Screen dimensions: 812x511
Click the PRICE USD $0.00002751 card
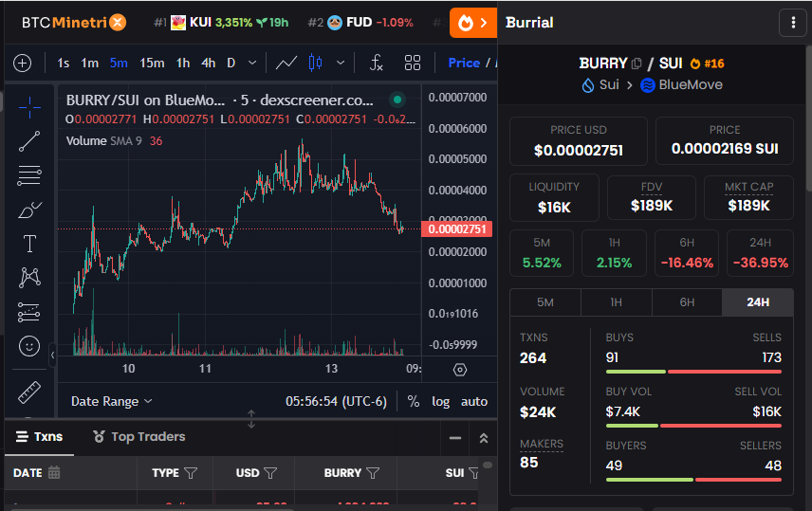[579, 141]
